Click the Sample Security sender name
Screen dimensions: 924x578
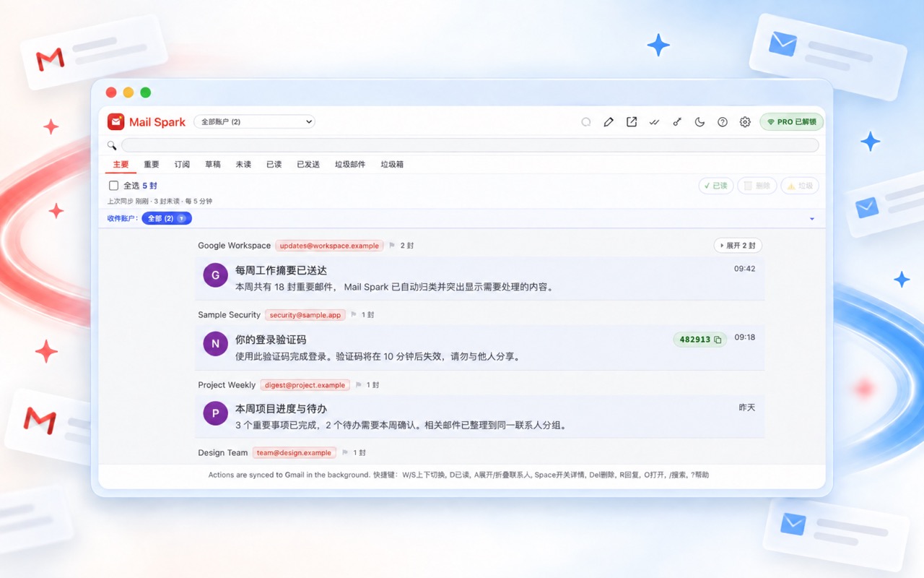pos(230,315)
